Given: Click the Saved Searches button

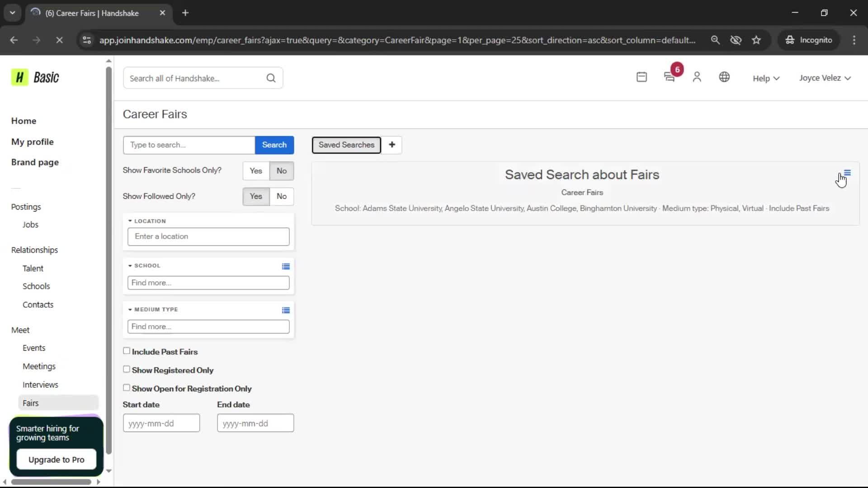Looking at the screenshot, I should (346, 145).
